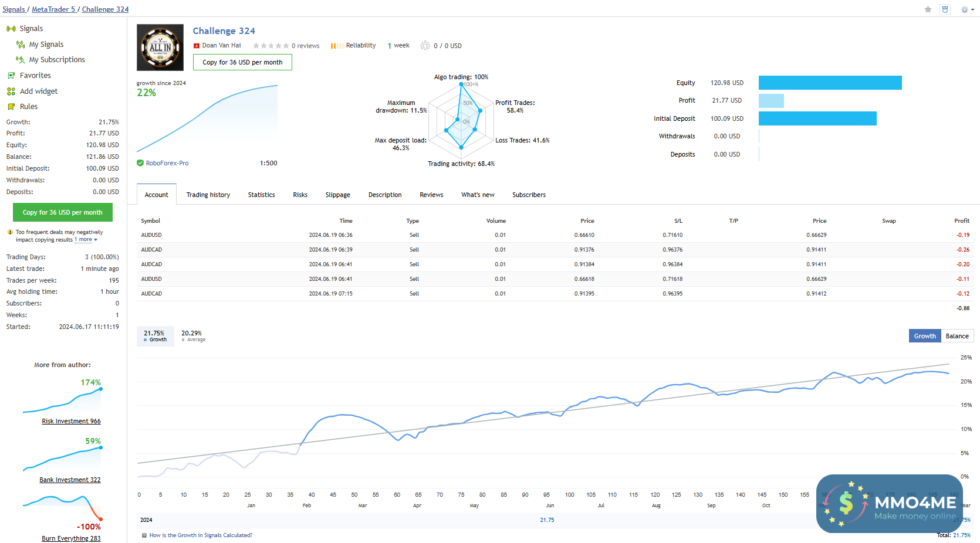Viewport: 980px width, 543px height.
Task: Open My Subscriptions sidebar item
Action: pos(57,60)
